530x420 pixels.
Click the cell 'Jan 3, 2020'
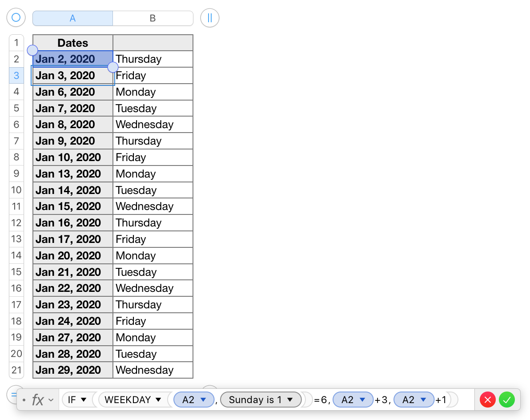[72, 75]
